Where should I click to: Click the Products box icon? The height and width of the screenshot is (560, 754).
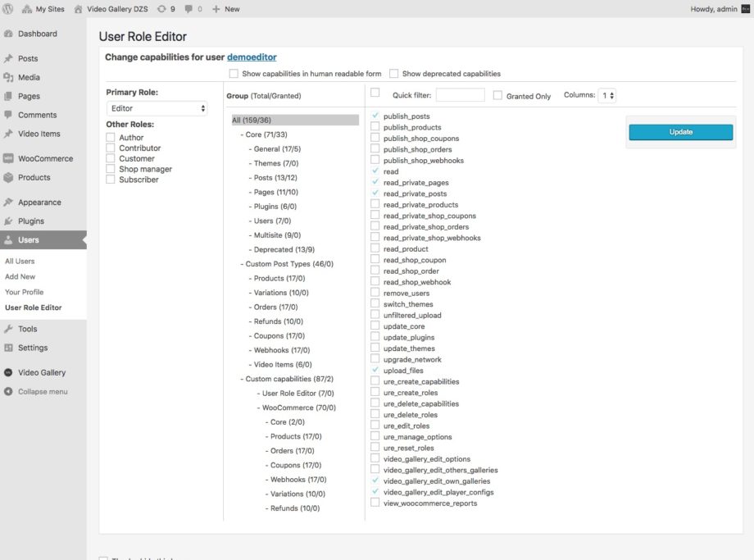(8, 178)
